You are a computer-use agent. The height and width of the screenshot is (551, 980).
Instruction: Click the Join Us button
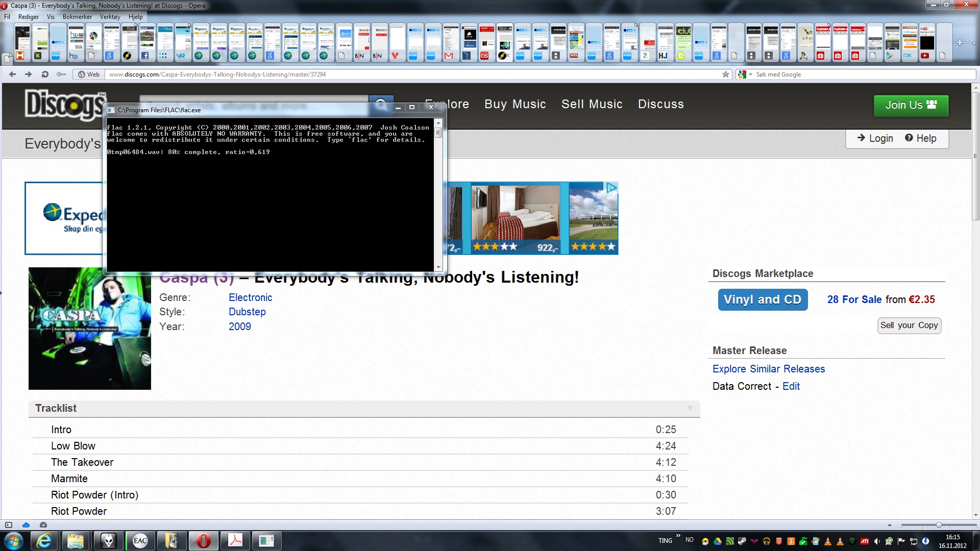(x=911, y=105)
